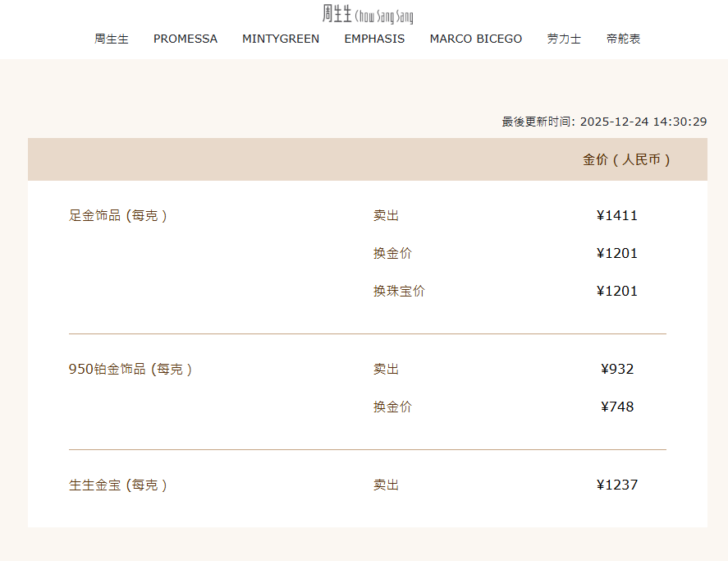Select the 950铂金饰品 (每克) label
728x561 pixels.
pyautogui.click(x=130, y=370)
